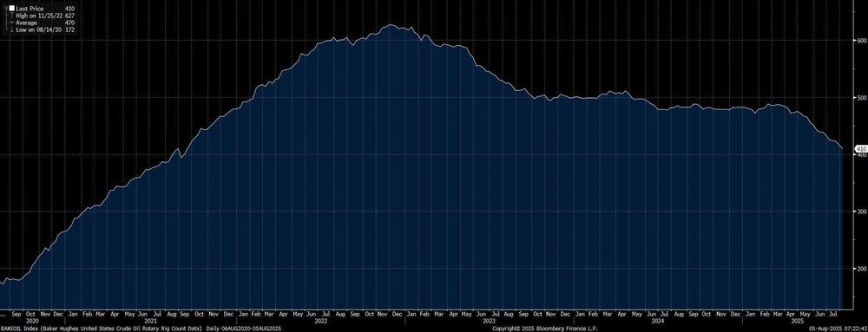Click the 2023 year label on axis
The width and height of the screenshot is (868, 332).
coord(489,321)
